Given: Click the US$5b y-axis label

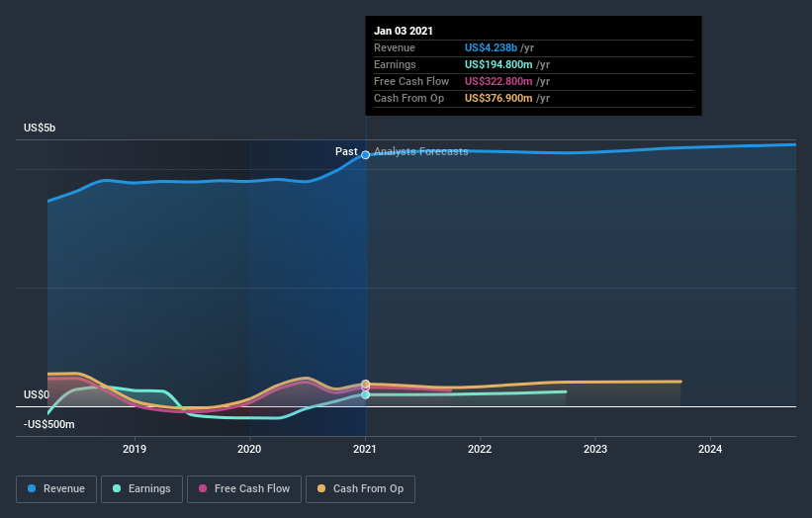Looking at the screenshot, I should (x=40, y=128).
